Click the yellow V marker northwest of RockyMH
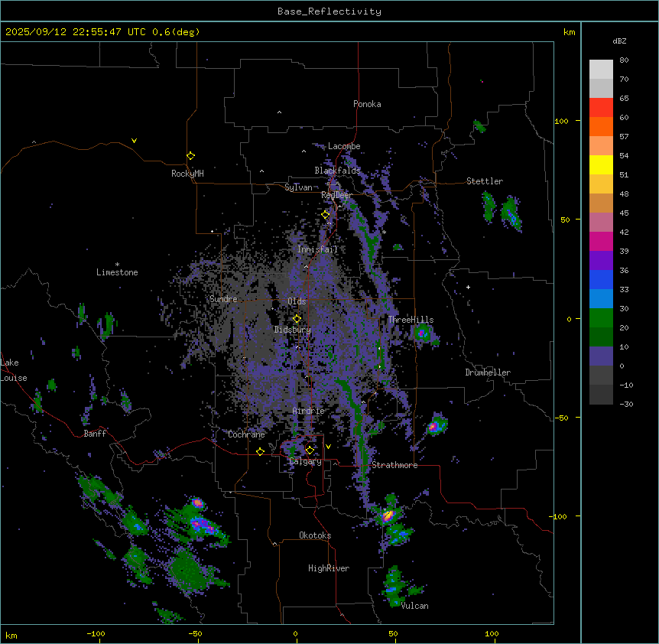This screenshot has width=659, height=644. [134, 141]
